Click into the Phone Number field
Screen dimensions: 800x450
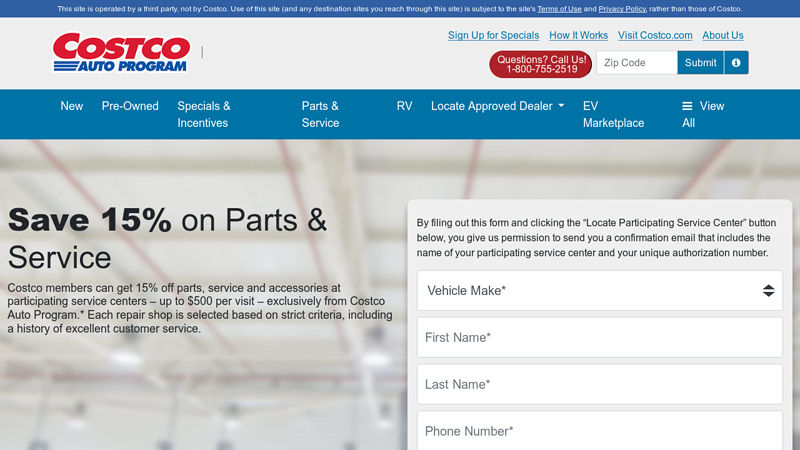click(599, 431)
